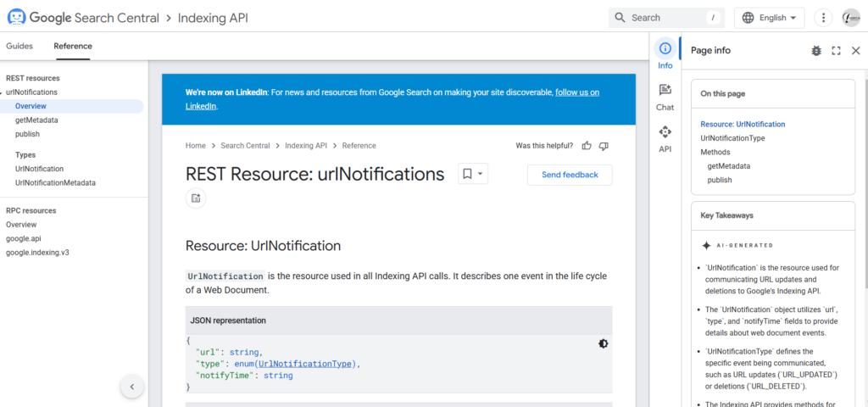Click Home in the breadcrumb
The image size is (868, 407).
[x=196, y=146]
